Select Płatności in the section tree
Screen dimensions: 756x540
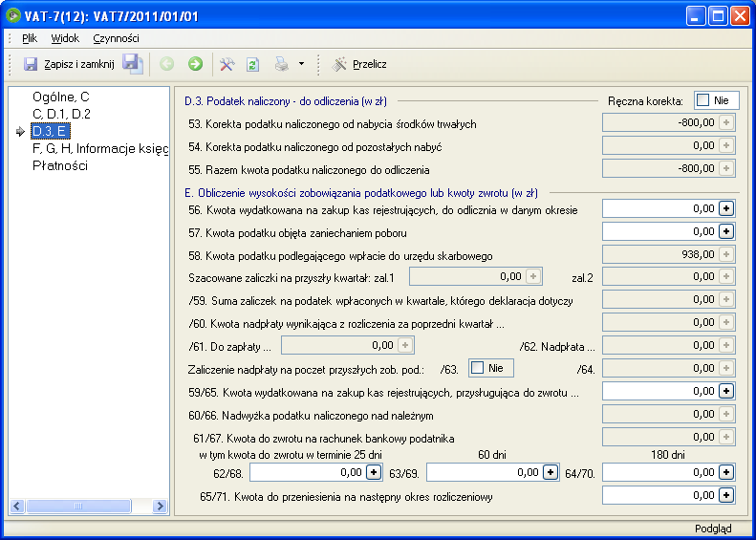pyautogui.click(x=60, y=166)
